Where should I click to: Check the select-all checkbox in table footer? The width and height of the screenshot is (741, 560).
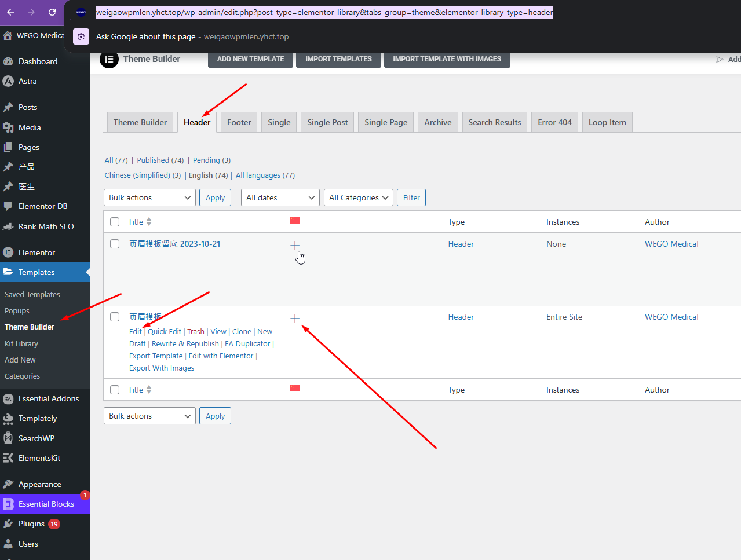click(115, 390)
